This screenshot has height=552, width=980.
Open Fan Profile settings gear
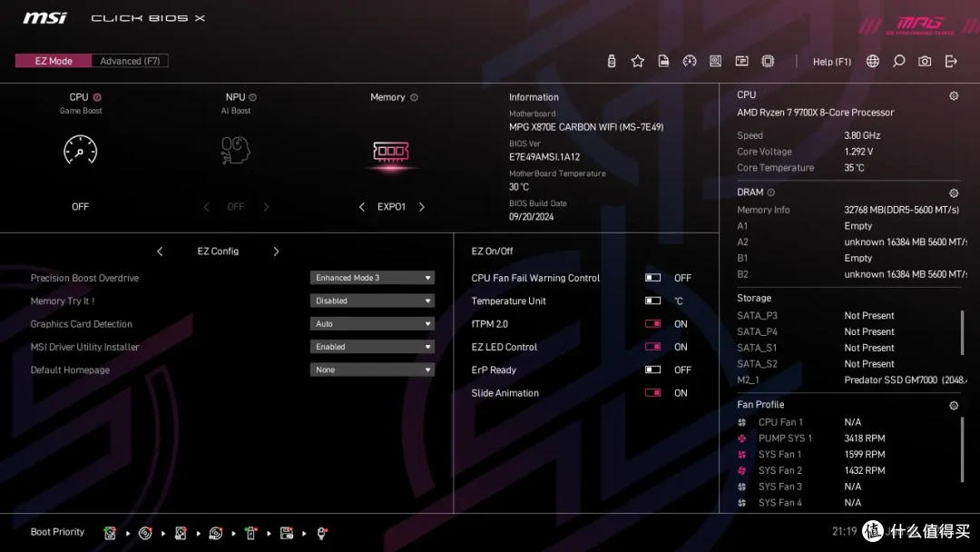point(954,405)
